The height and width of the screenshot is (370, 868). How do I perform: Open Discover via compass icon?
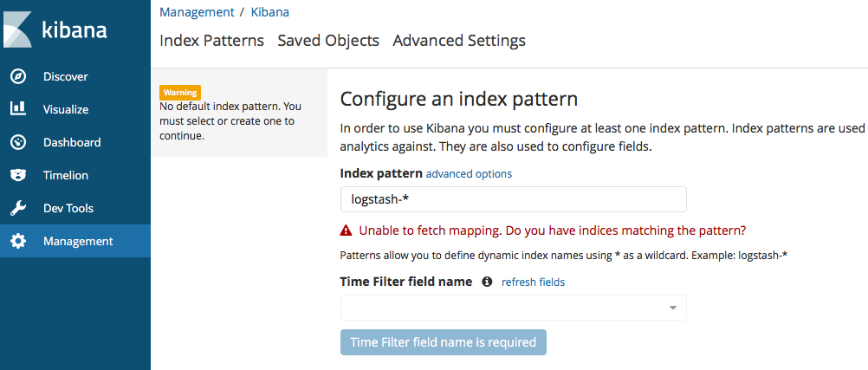point(17,76)
